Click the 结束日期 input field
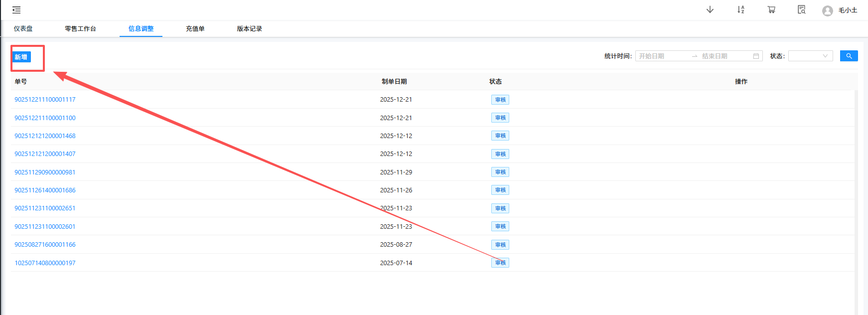Screen dimensions: 868x315 click(724, 56)
